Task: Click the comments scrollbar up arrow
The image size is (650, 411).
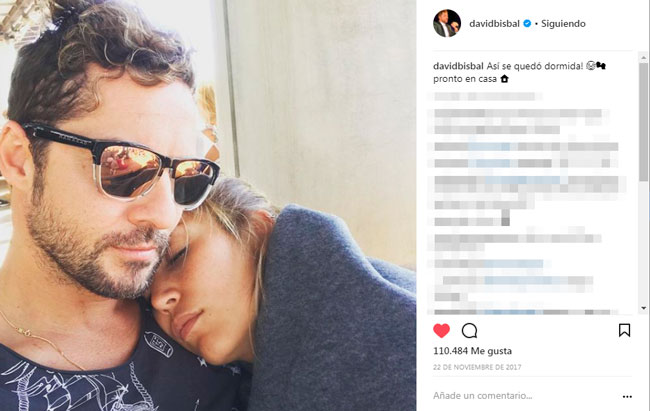Action: click(643, 57)
